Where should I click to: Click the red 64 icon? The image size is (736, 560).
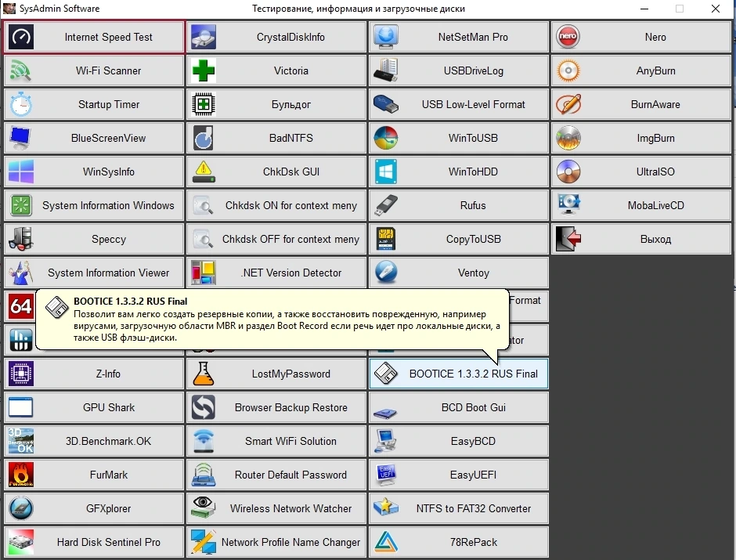21,306
